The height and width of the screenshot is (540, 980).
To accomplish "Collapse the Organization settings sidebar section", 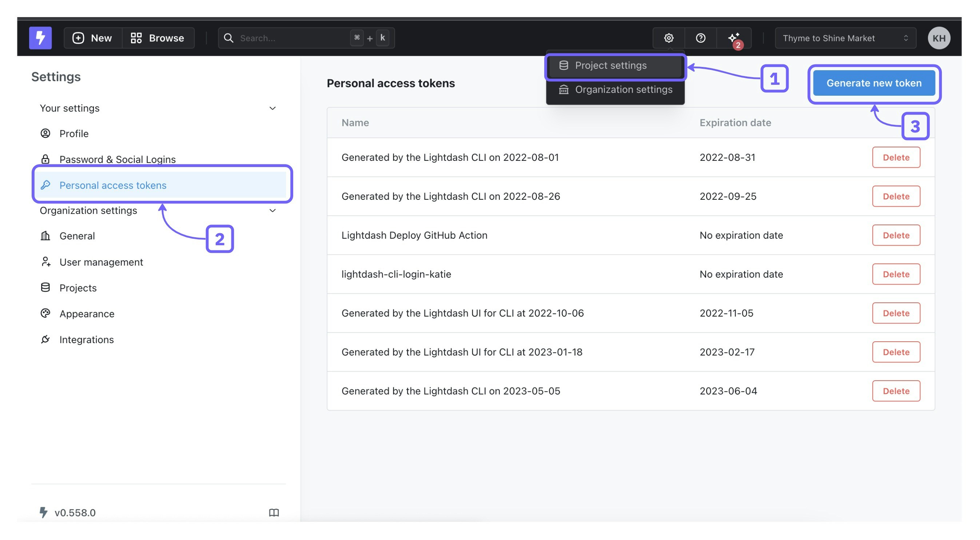I will [x=272, y=210].
